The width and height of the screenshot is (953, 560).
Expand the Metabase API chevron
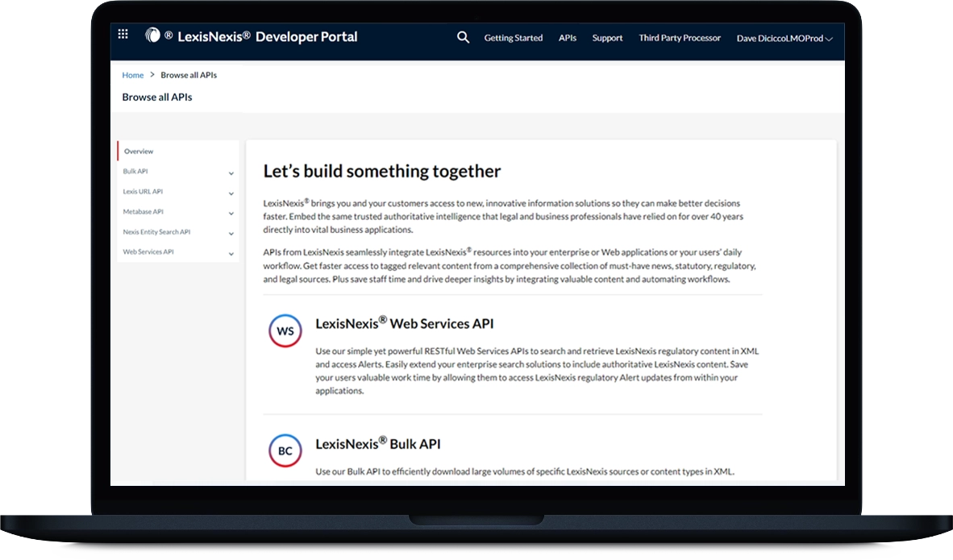[x=231, y=214]
